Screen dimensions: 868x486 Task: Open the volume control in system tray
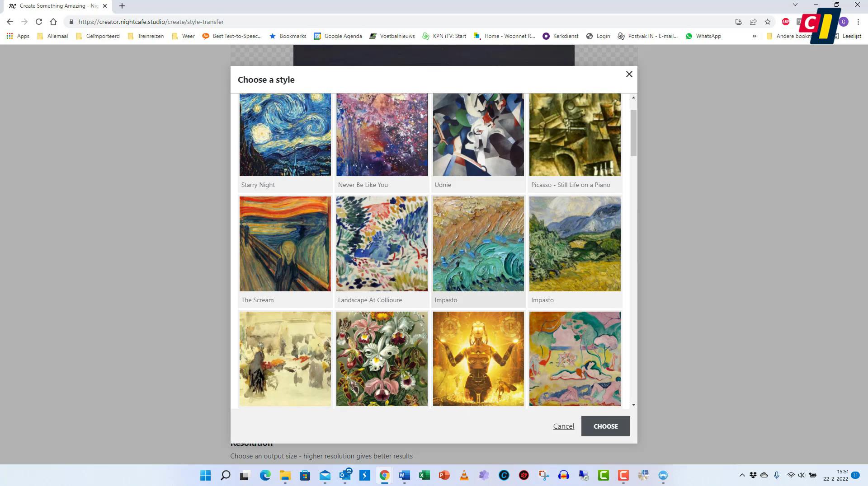[802, 475]
